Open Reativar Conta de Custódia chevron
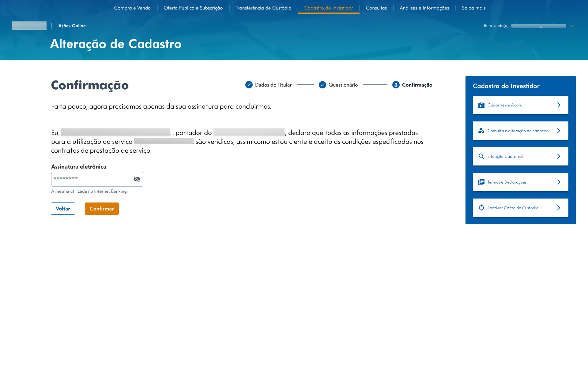588x379 pixels. 559,208
